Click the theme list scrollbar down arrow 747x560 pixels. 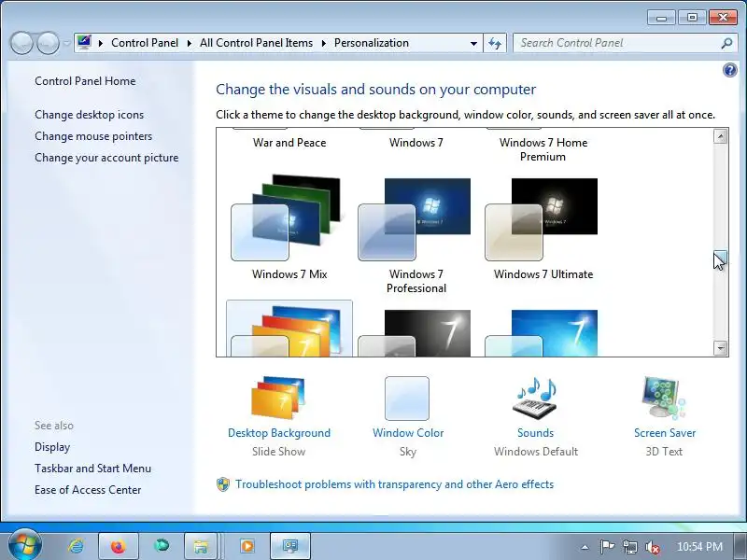click(x=720, y=348)
